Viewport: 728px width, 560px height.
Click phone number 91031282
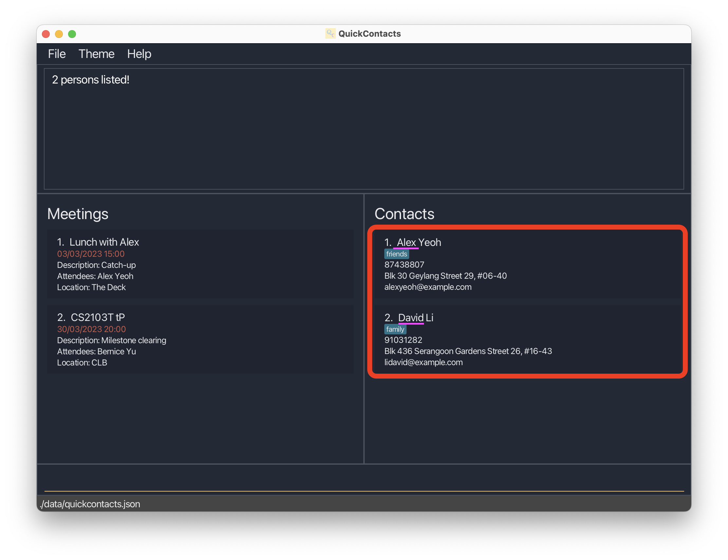pos(403,340)
